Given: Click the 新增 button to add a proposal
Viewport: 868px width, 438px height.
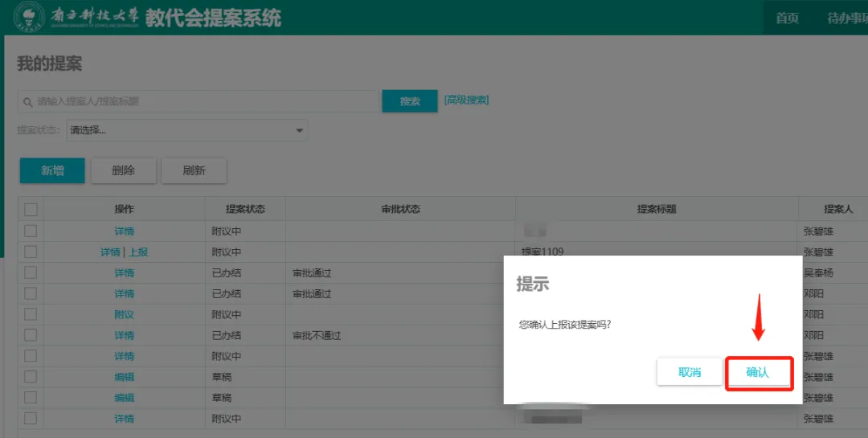Looking at the screenshot, I should (52, 170).
